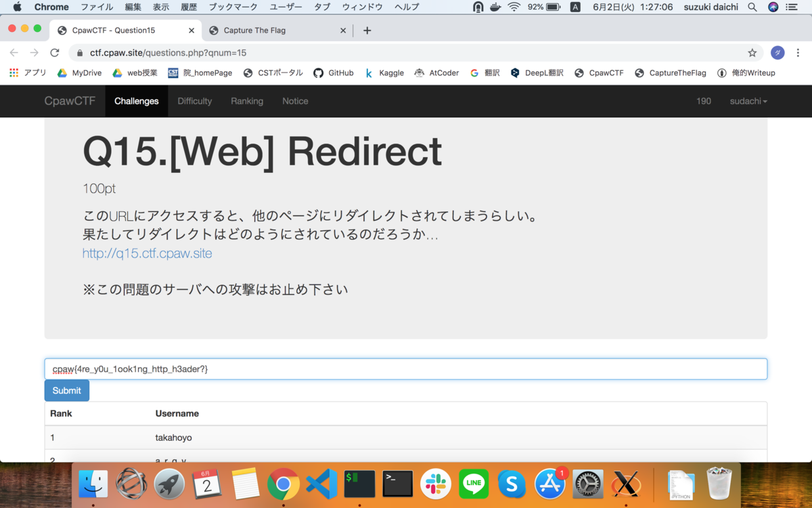Viewport: 812px width, 508px height.
Task: Open Visual Studio Code in Dock
Action: [321, 484]
